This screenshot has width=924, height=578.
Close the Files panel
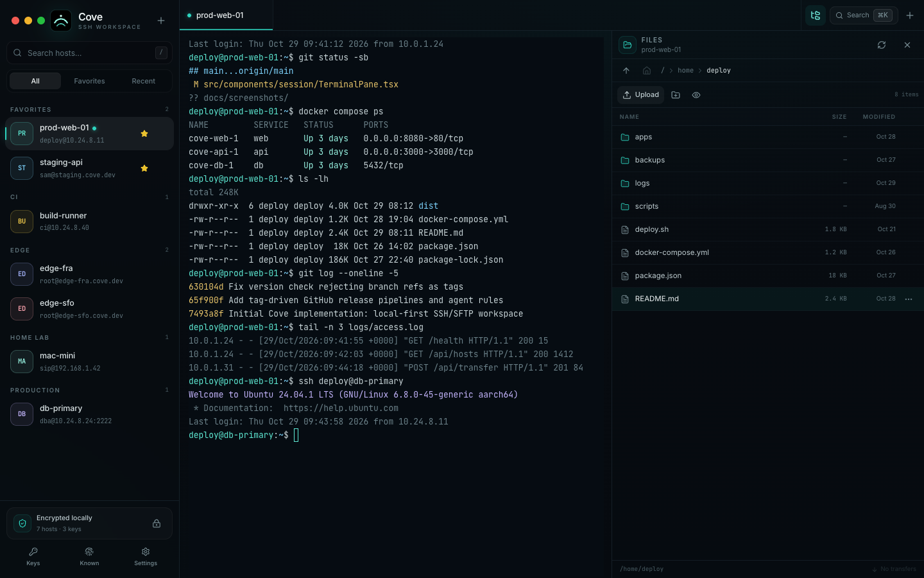[x=907, y=45]
